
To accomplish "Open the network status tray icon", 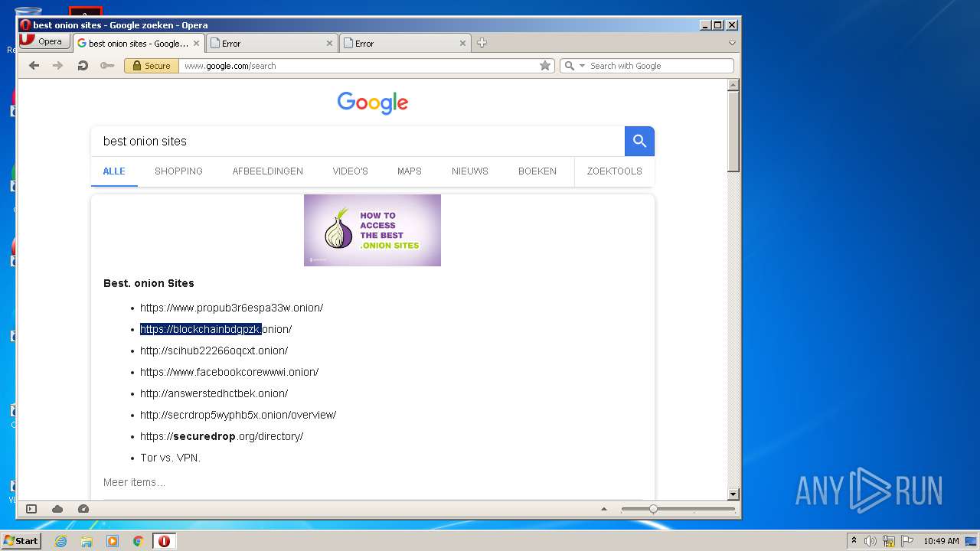I will 889,541.
